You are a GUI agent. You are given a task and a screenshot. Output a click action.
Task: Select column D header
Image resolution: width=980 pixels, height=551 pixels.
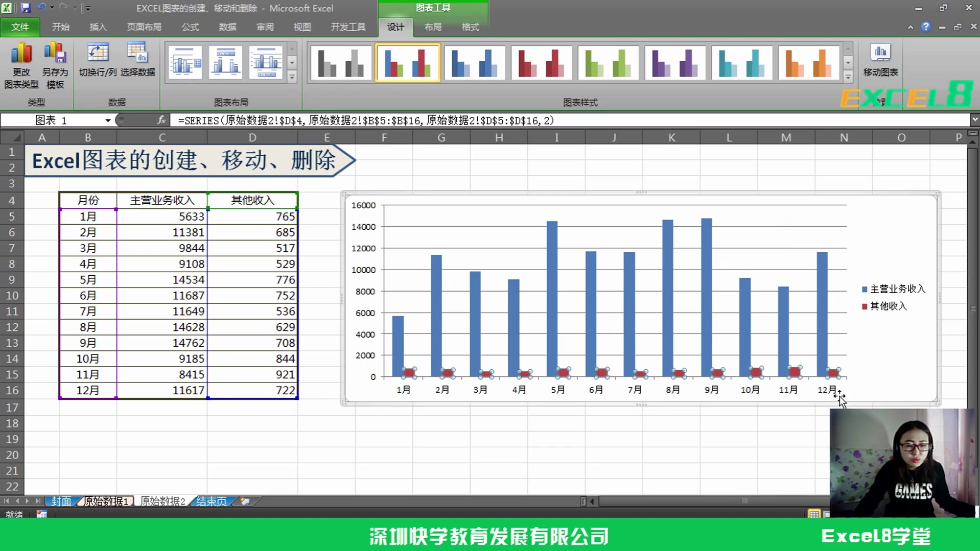(x=252, y=137)
